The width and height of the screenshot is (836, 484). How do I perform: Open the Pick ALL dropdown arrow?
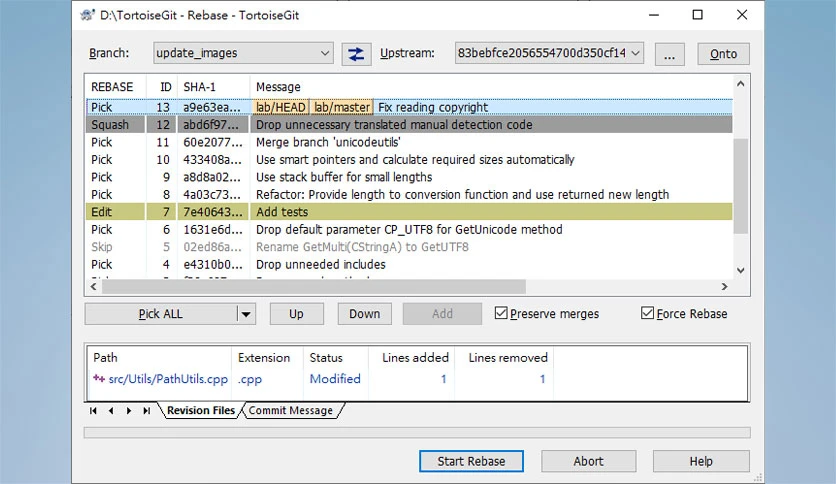246,314
